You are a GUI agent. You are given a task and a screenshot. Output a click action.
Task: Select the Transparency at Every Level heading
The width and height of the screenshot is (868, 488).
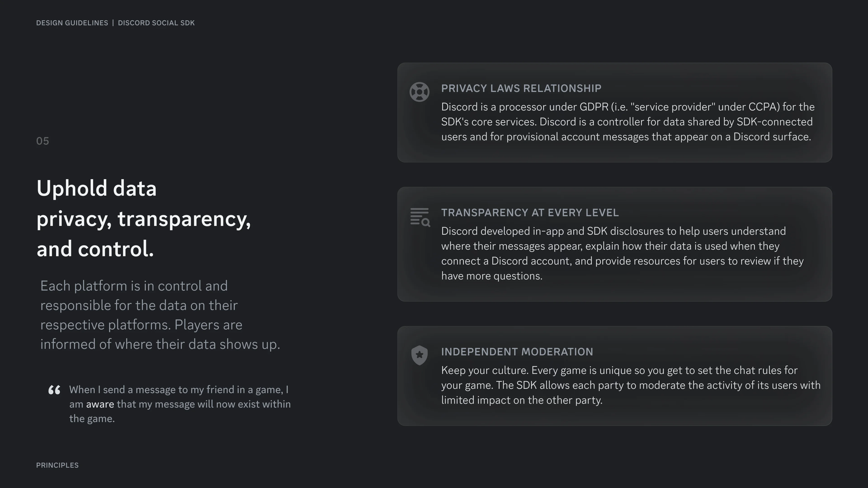530,213
